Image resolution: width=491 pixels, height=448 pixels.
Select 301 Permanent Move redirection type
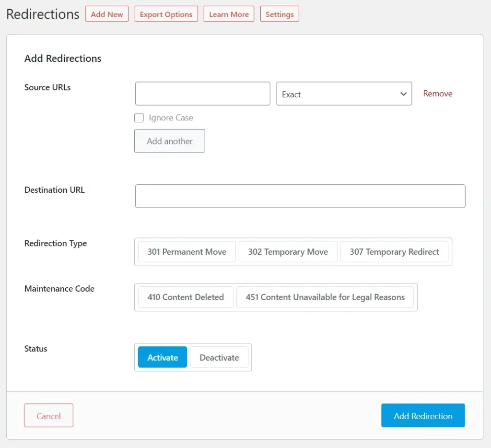click(187, 251)
